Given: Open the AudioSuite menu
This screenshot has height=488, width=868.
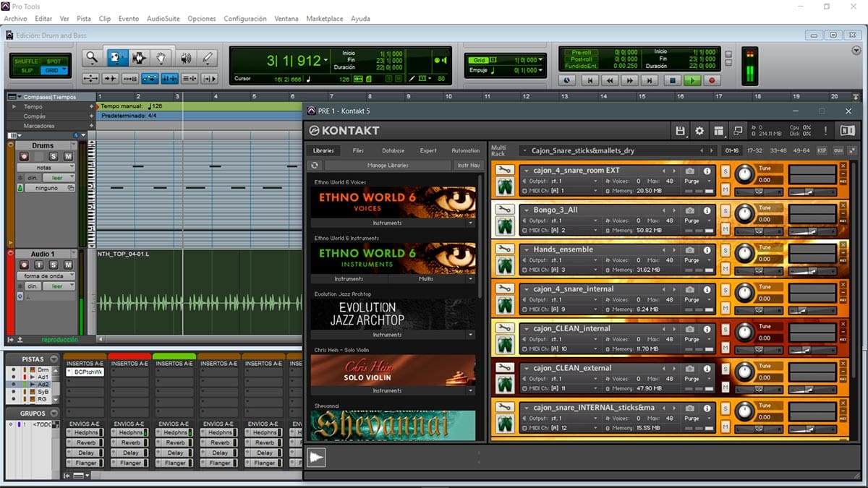Looking at the screenshot, I should [x=163, y=18].
